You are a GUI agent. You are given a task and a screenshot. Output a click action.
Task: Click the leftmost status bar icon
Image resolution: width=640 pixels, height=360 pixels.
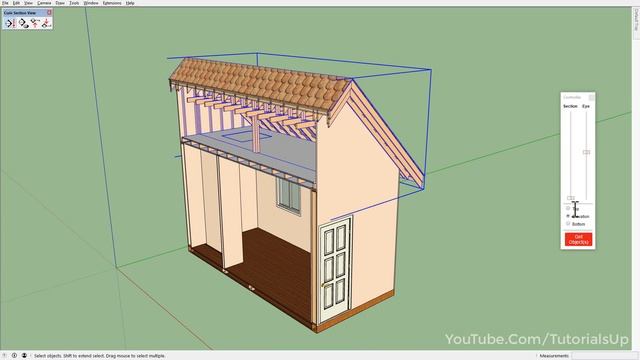coord(4,356)
